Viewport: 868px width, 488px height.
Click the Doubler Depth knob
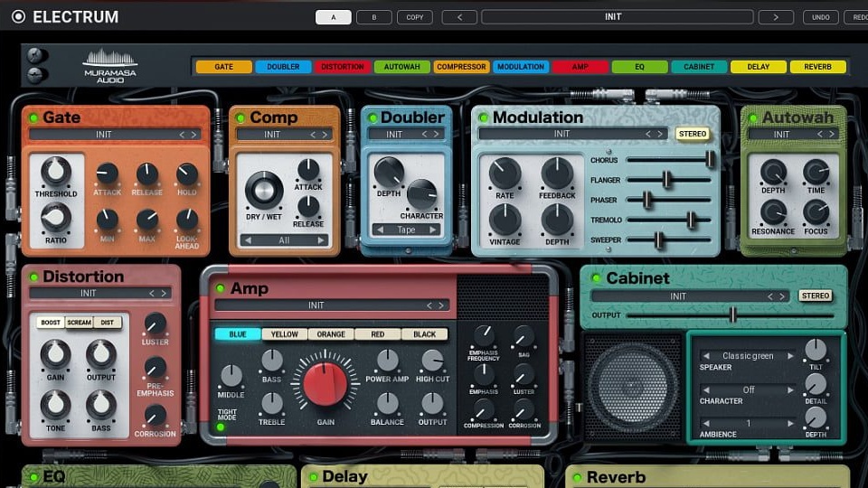(389, 172)
